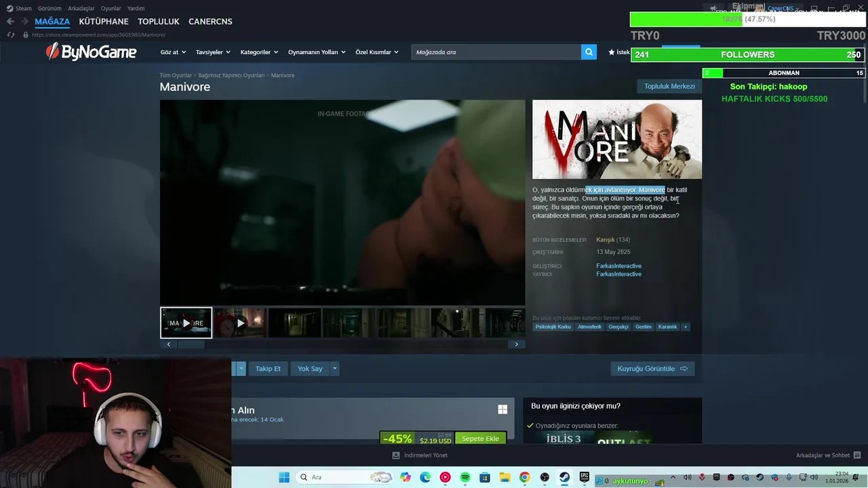Select the Atmosferik tag

point(589,327)
